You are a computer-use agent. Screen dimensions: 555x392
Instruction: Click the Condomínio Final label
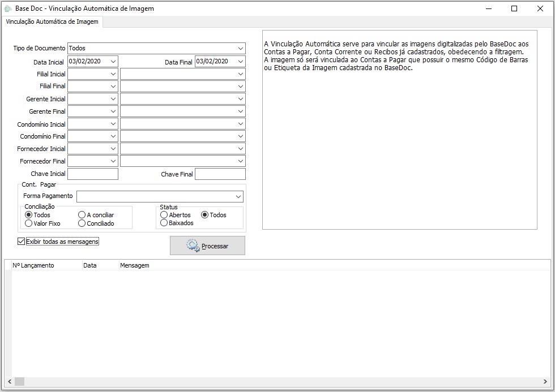pos(42,136)
